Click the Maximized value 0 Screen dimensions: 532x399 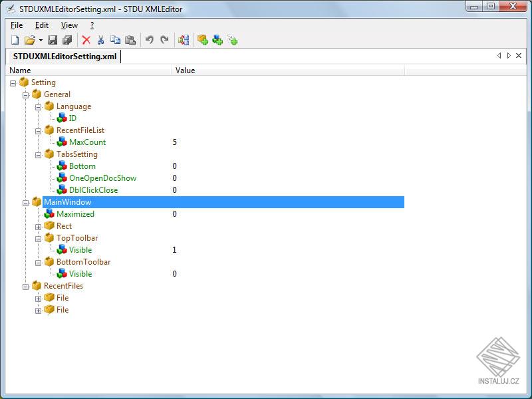[x=175, y=214]
